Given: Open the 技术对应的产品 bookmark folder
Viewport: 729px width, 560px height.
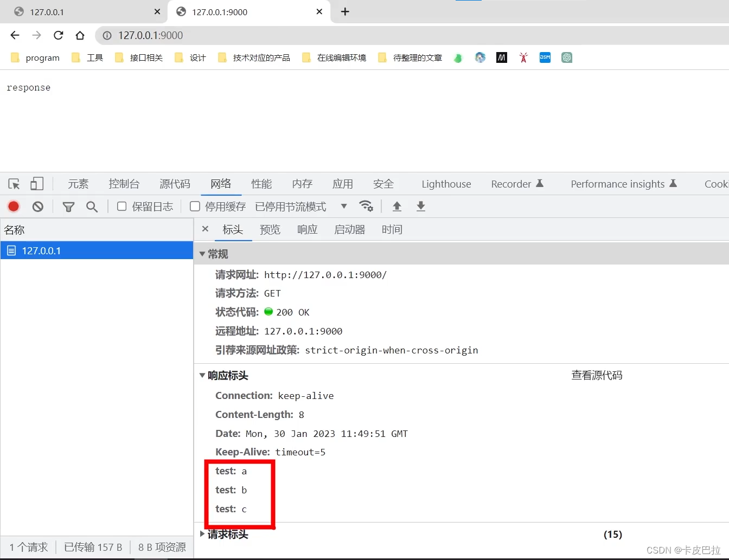Looking at the screenshot, I should [254, 57].
